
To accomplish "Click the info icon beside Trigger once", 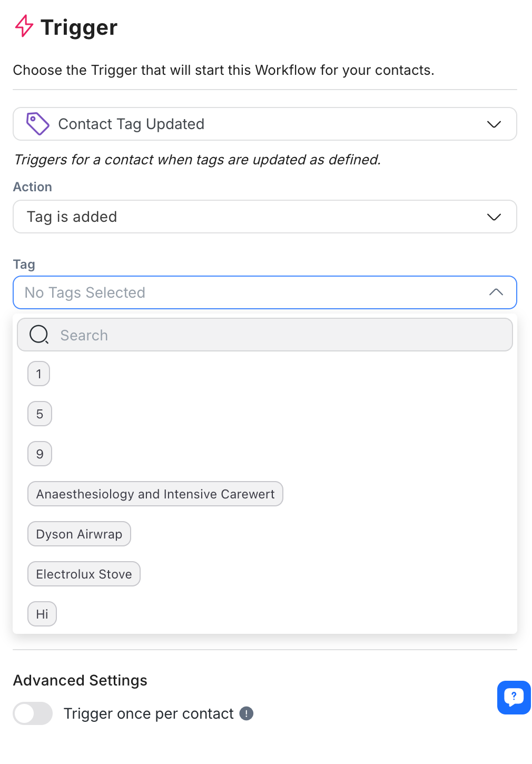I will 247,713.
